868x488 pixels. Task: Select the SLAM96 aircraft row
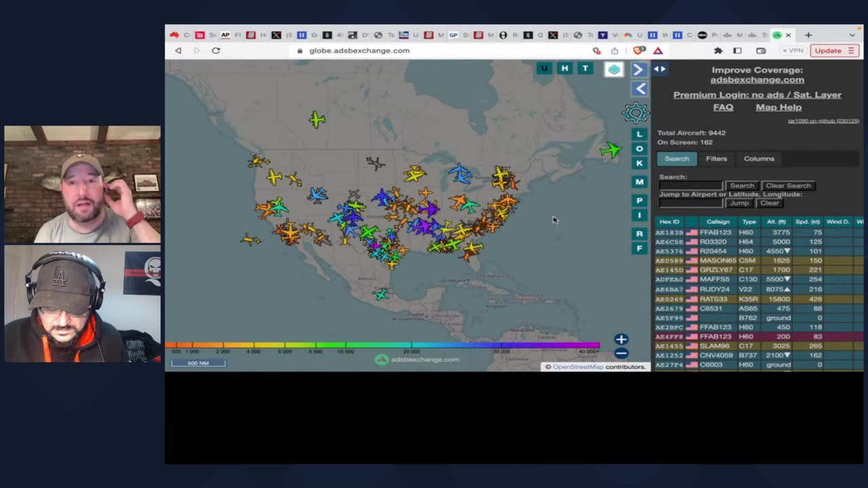759,346
